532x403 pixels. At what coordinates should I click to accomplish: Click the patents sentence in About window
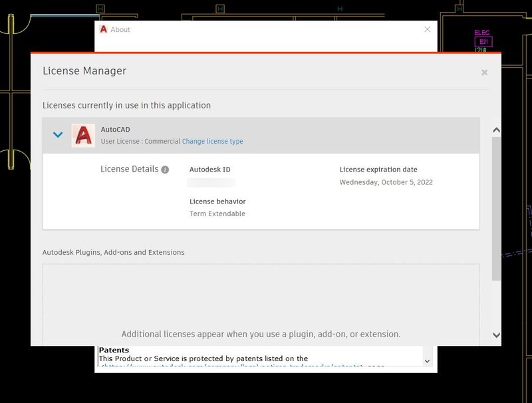[x=203, y=358]
